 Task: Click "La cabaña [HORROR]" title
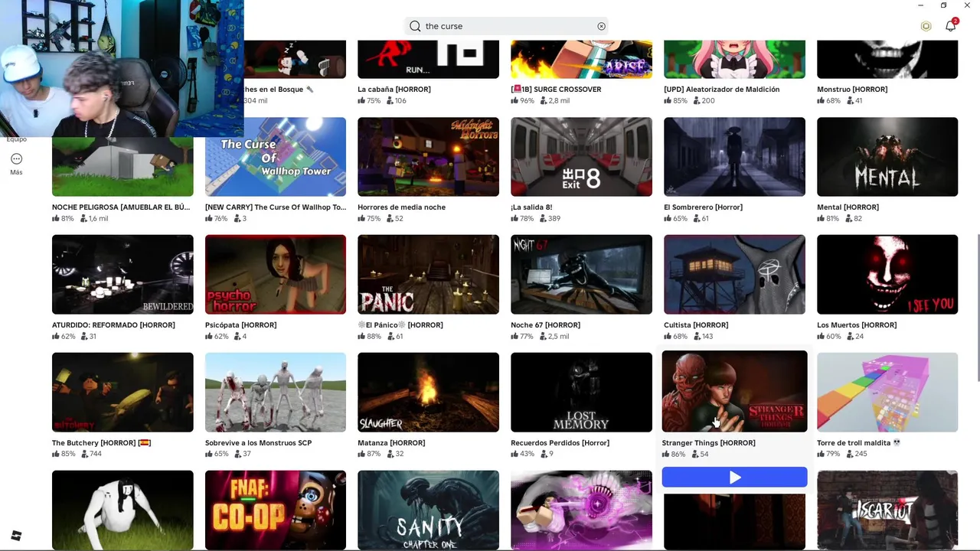tap(394, 90)
